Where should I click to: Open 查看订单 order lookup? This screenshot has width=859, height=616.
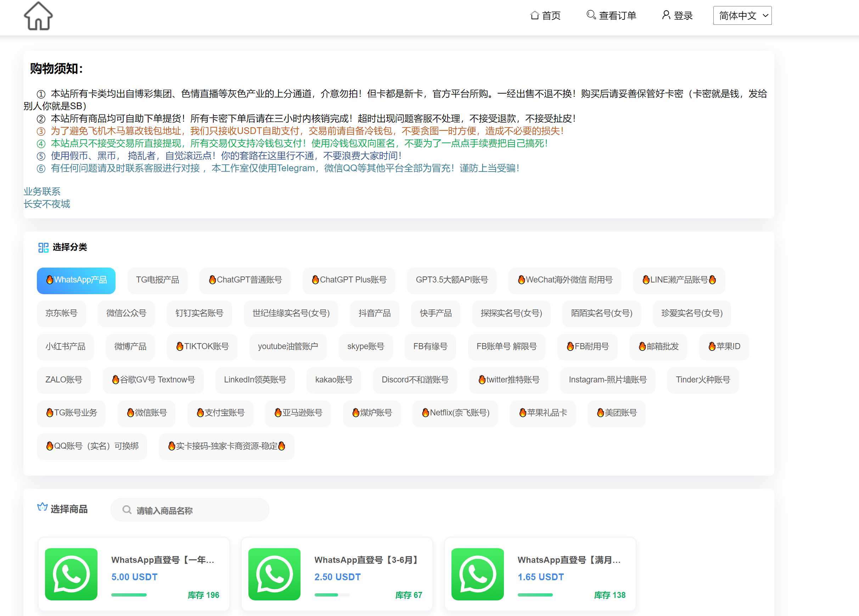pyautogui.click(x=611, y=16)
